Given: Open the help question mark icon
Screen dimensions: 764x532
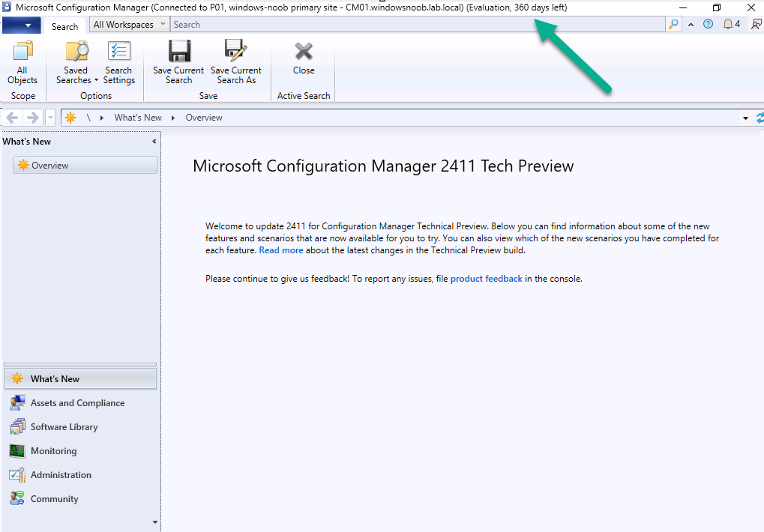Looking at the screenshot, I should click(x=708, y=24).
